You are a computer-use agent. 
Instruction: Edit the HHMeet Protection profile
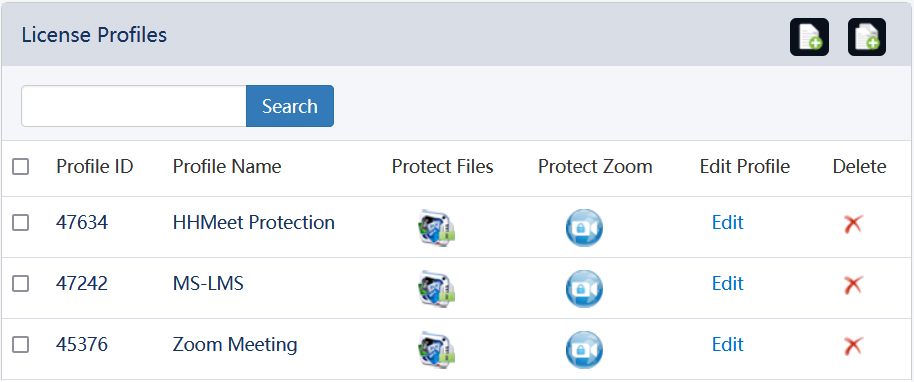(727, 222)
